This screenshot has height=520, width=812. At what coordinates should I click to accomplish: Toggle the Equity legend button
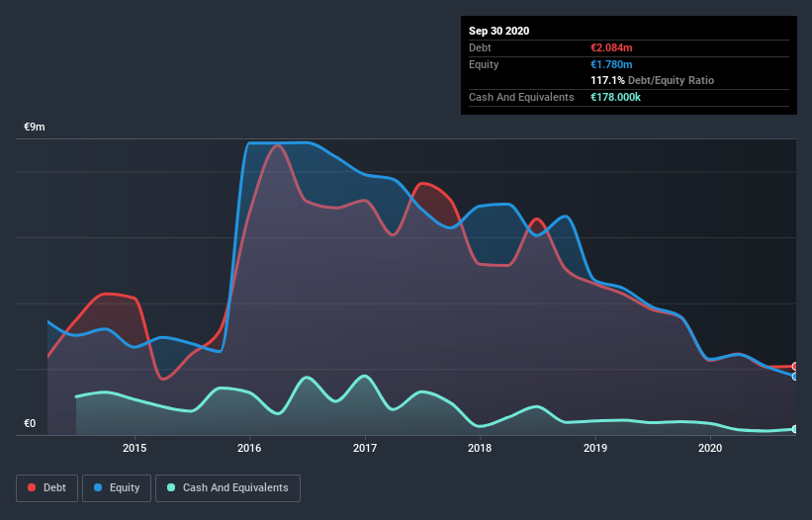click(x=117, y=488)
